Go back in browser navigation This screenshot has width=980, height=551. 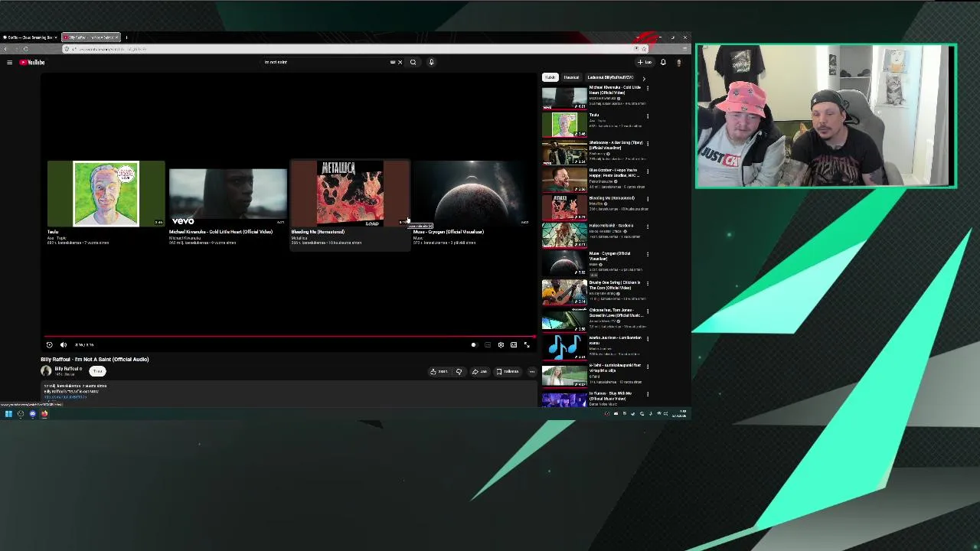[6, 49]
